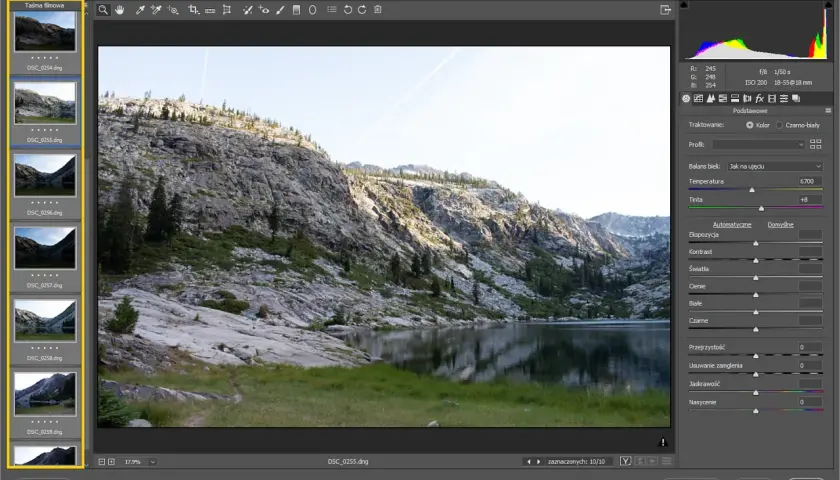Screen dimensions: 840x480
Task: Switch to the Effects fx panel tab
Action: point(759,99)
